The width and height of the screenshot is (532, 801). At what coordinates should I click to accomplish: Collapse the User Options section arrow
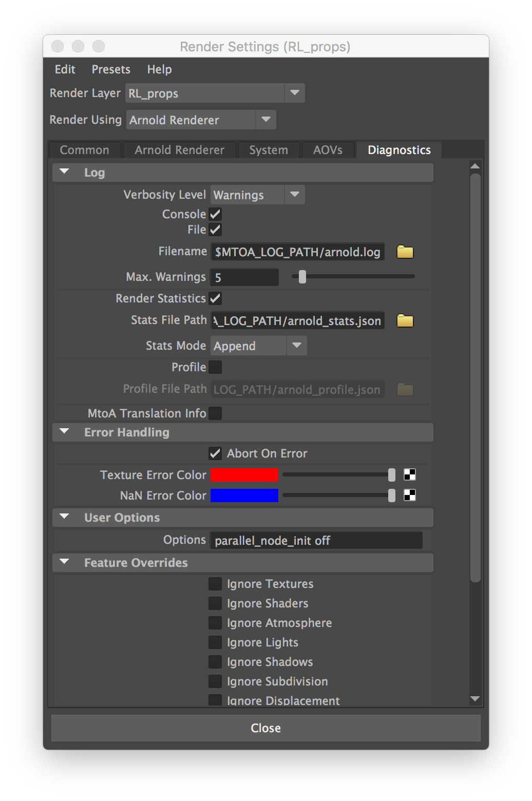pyautogui.click(x=64, y=517)
